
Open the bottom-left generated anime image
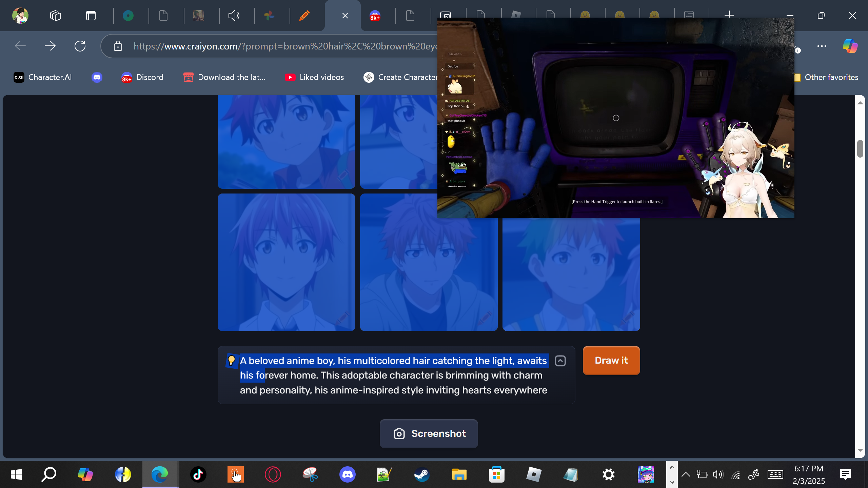[x=287, y=262]
